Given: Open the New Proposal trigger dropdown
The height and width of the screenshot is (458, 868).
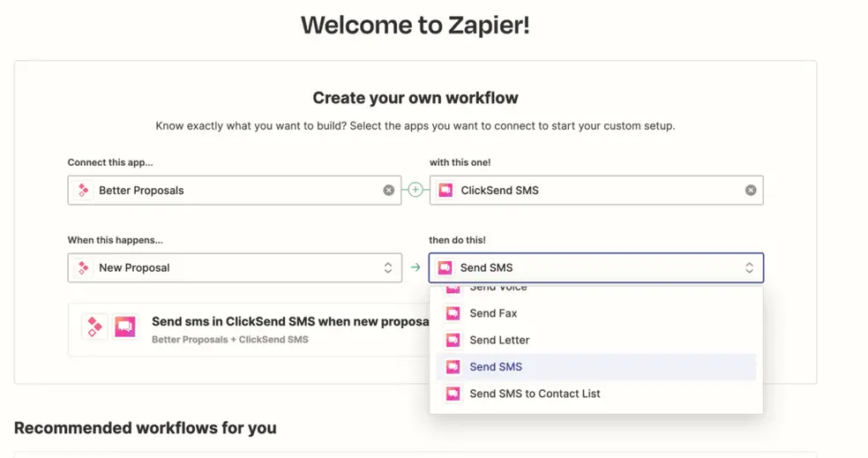Looking at the screenshot, I should point(235,267).
